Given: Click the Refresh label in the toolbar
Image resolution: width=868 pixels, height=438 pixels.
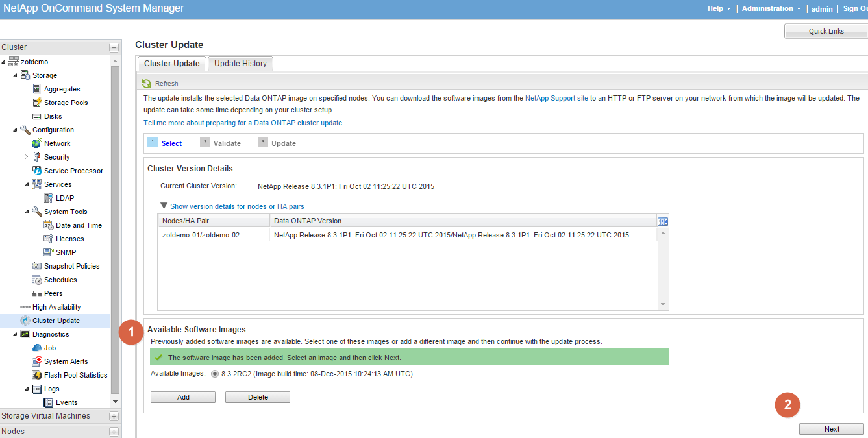Looking at the screenshot, I should [x=166, y=83].
